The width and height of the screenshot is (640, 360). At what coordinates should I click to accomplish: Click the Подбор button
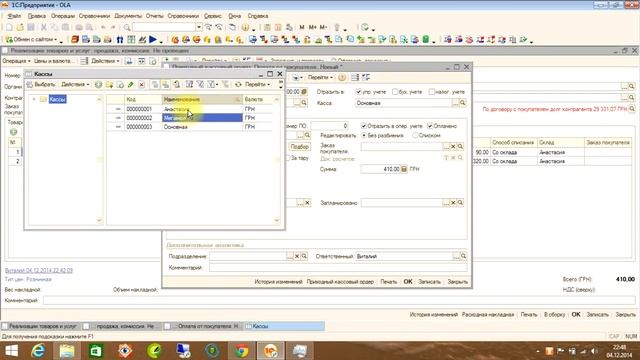pos(299,147)
